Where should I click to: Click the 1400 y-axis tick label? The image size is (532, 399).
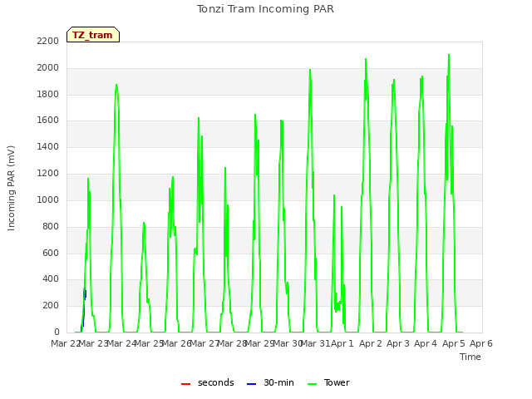click(x=48, y=147)
